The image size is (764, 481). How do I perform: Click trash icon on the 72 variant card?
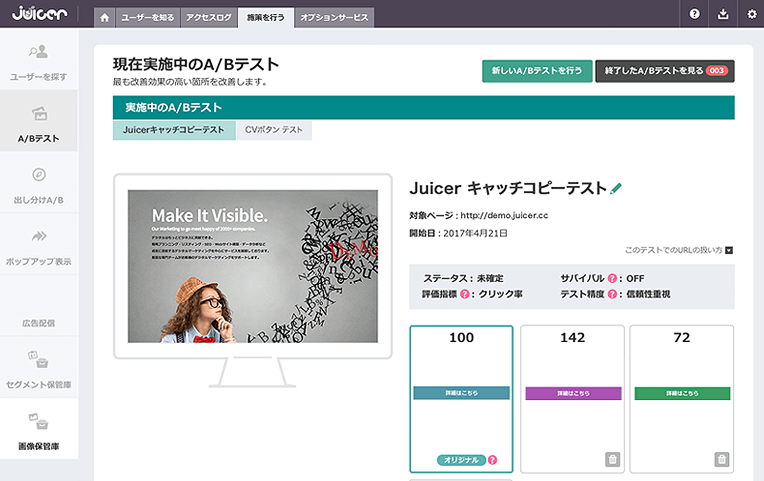[720, 459]
